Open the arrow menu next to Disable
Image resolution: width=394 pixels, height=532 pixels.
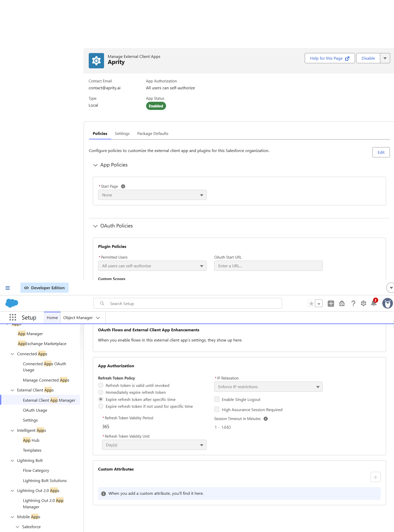tap(385, 58)
